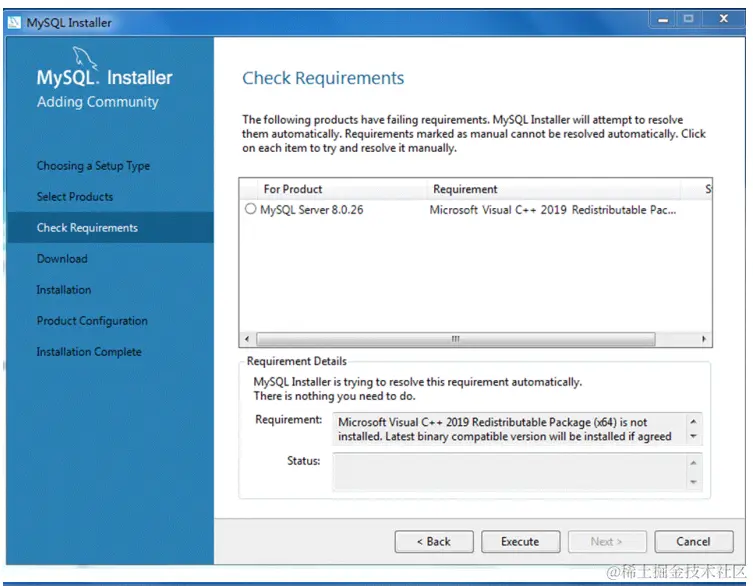The width and height of the screenshot is (753, 586).
Task: Click the Status box scroll-down arrow
Action: coord(693,482)
